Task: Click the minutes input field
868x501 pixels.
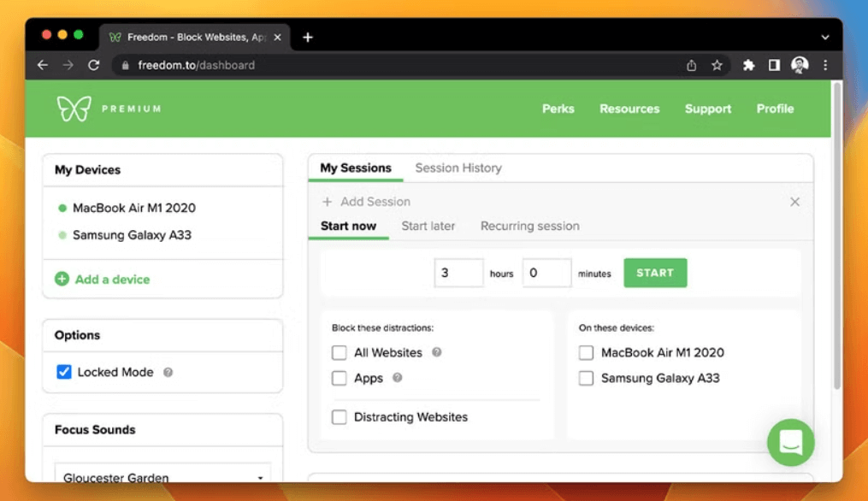Action: click(x=546, y=273)
